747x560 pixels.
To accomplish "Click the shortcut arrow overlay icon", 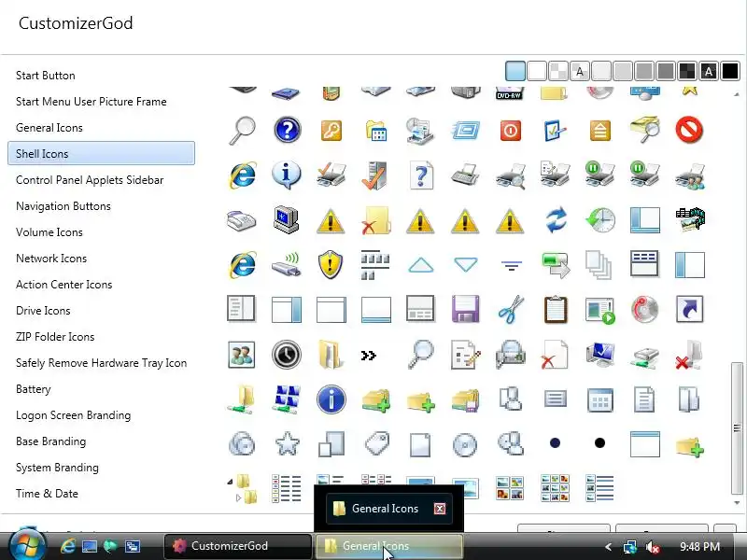I will pyautogui.click(x=689, y=309).
